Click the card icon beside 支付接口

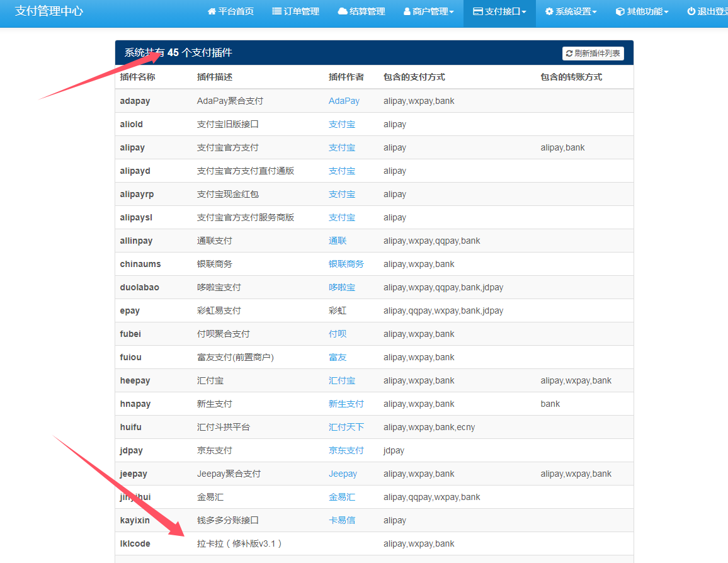click(478, 11)
